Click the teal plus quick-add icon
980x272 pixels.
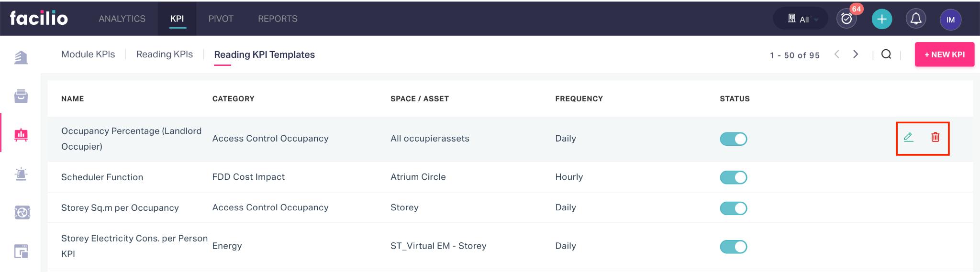882,19
